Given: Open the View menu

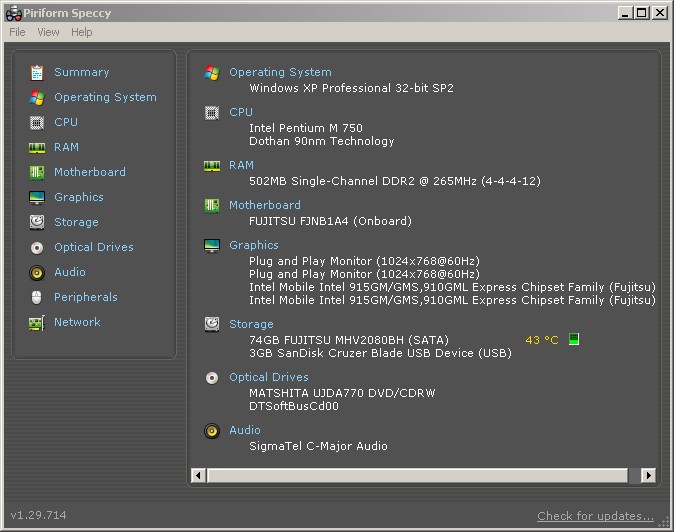Looking at the screenshot, I should 48,32.
